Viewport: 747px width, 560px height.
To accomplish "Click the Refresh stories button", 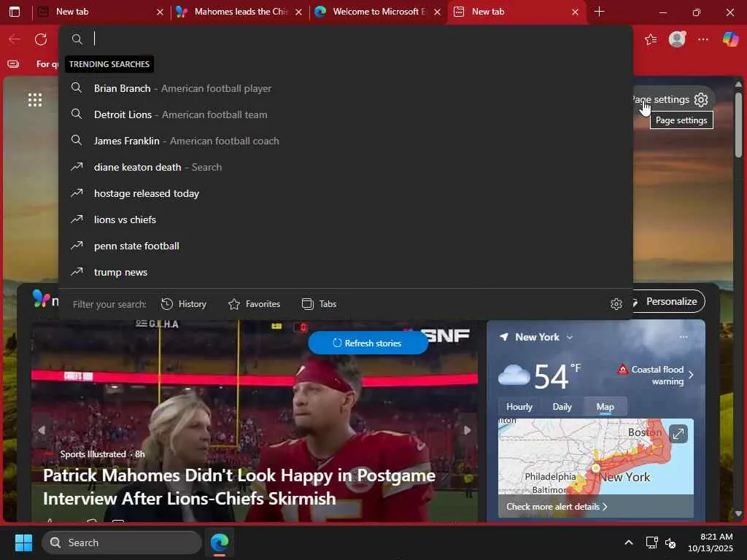I will [368, 343].
